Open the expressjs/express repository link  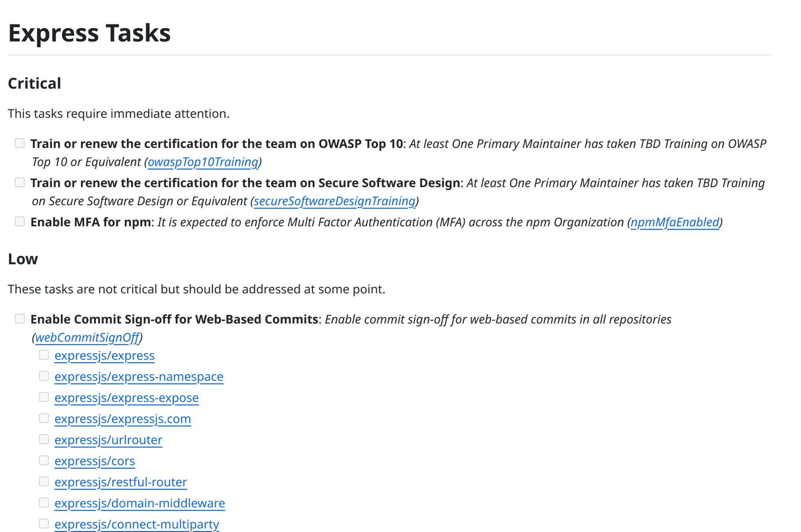(x=105, y=356)
